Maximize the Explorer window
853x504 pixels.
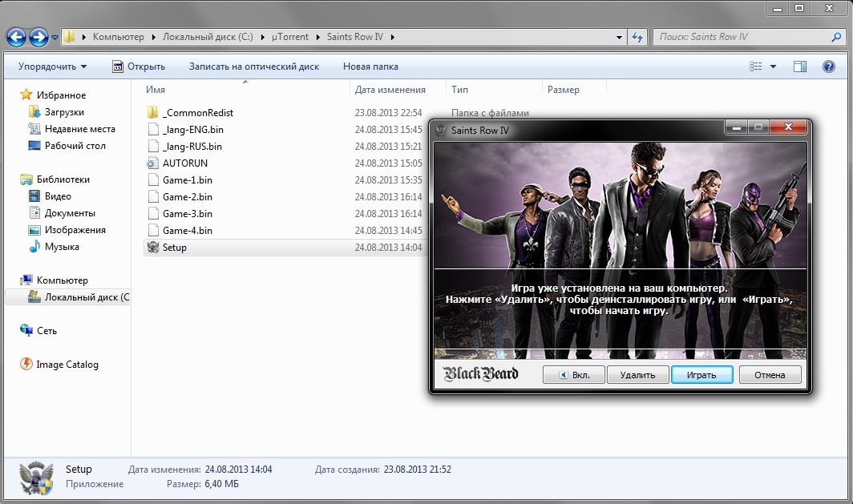click(799, 7)
